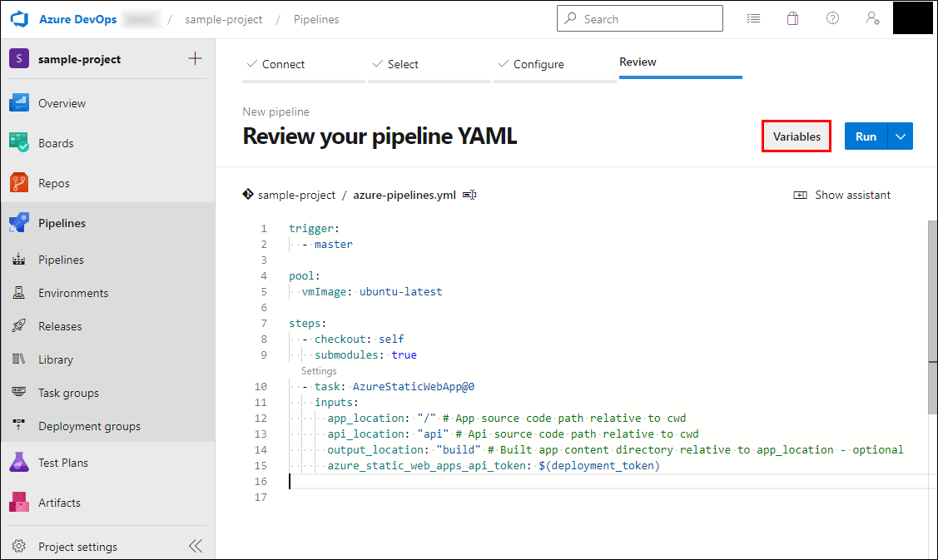Open the Overview menu item

[107, 103]
